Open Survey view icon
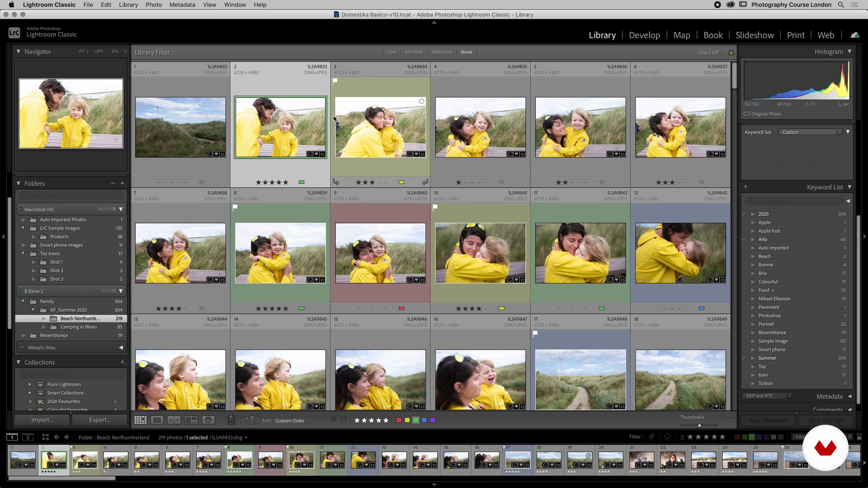The width and height of the screenshot is (868, 488). 191,420
